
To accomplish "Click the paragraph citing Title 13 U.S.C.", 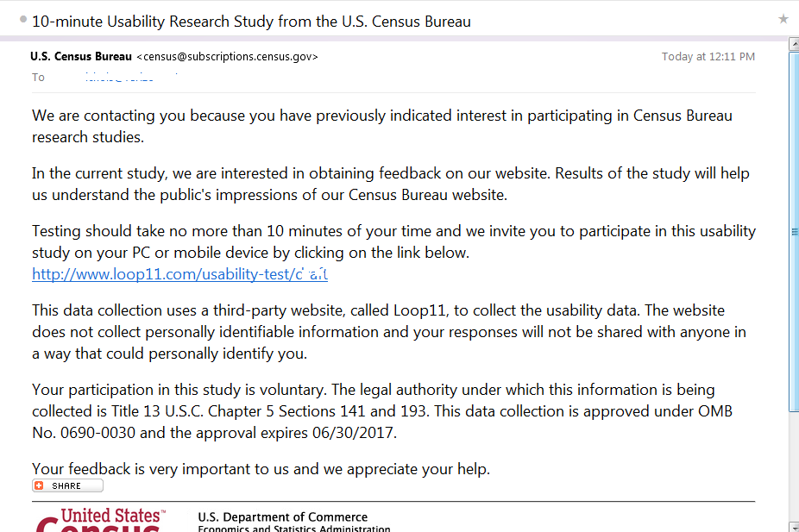I will [x=381, y=411].
